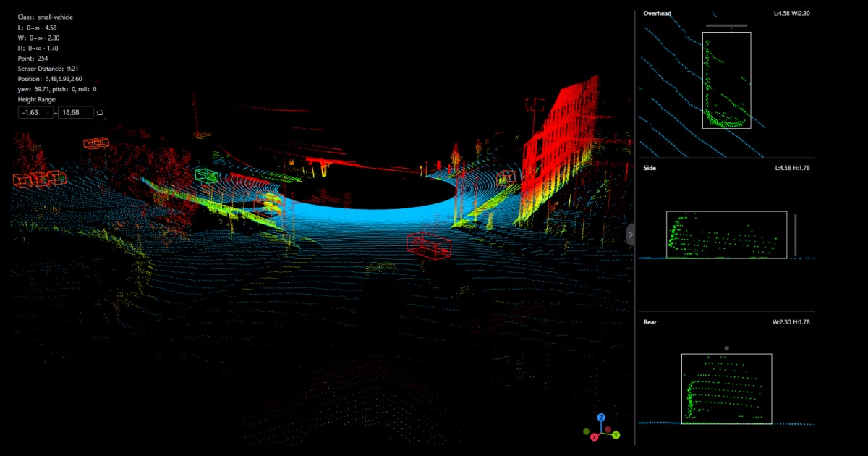Click the green secondary sphere on the gizmo

[x=586, y=432]
